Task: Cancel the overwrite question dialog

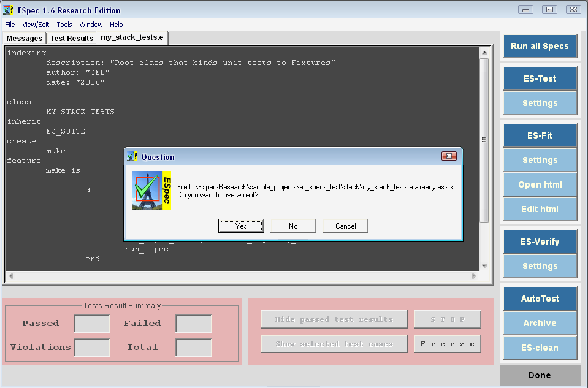Action: click(x=345, y=226)
